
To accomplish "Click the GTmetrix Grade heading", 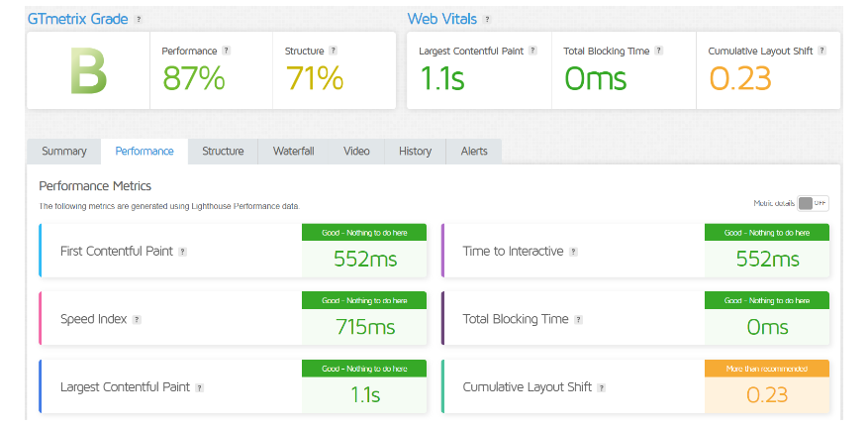I will [77, 20].
